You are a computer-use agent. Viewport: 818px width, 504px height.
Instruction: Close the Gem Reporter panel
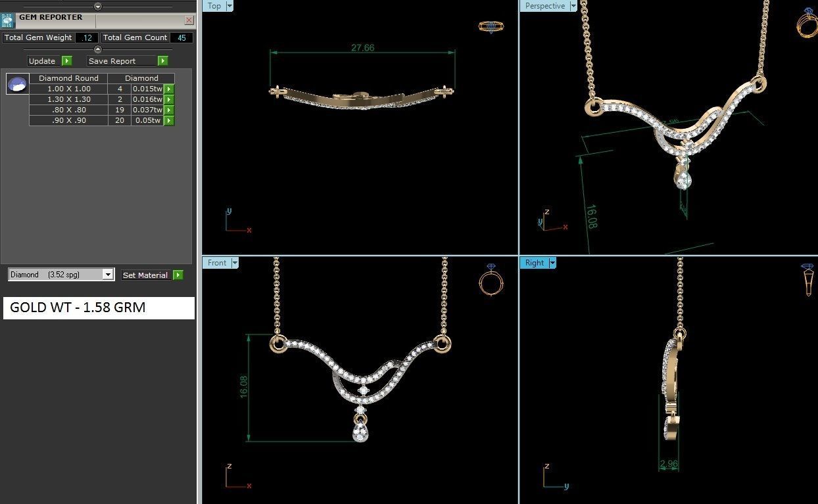(x=189, y=20)
